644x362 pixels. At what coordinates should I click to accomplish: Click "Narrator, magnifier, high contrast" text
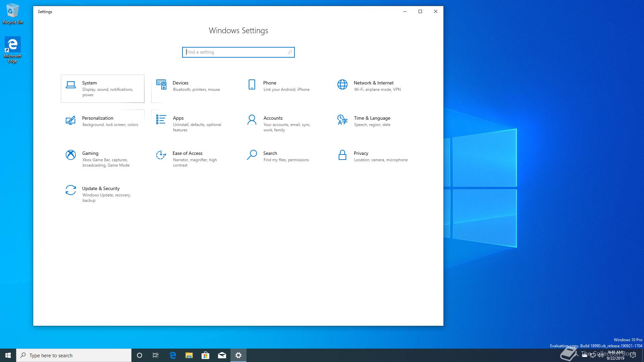[195, 163]
